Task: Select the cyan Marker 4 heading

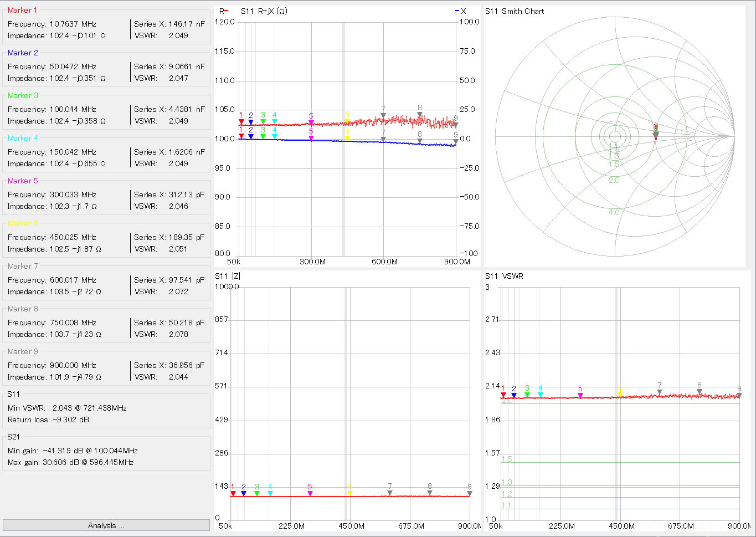Action: (23, 138)
